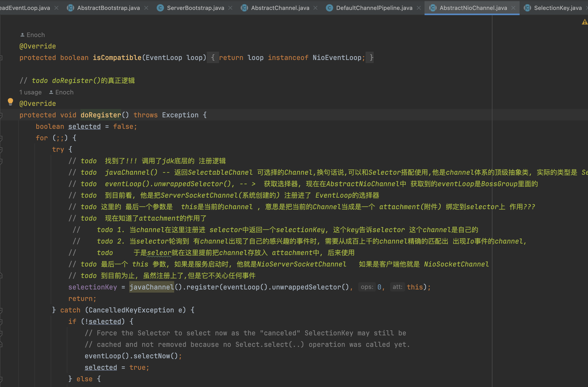588x387 pixels.
Task: Click the 'NioServerSocketChannel' word in todo comment
Action: pyautogui.click(x=302, y=264)
